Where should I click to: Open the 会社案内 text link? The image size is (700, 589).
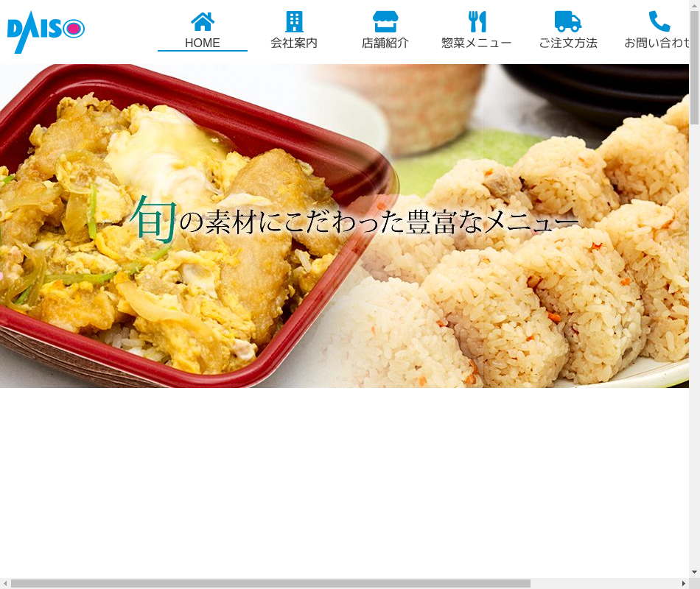click(x=294, y=43)
